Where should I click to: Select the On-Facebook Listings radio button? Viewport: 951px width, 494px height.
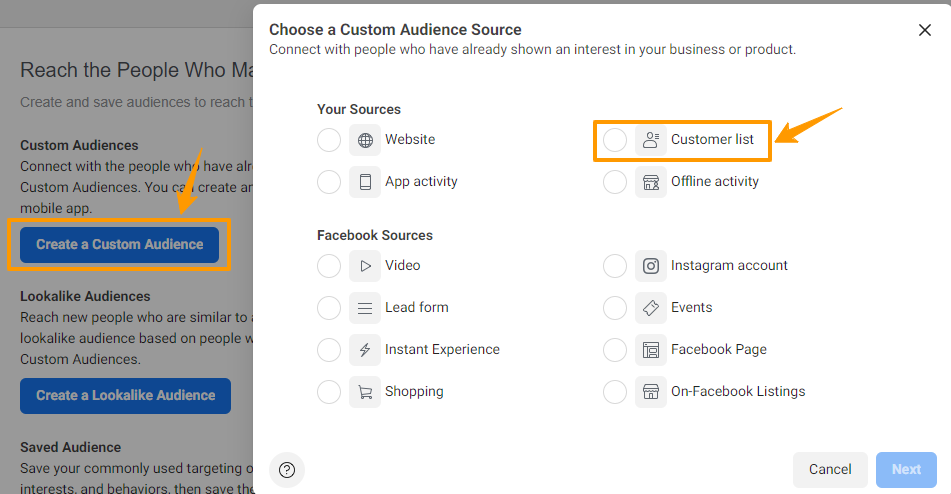[x=615, y=392]
